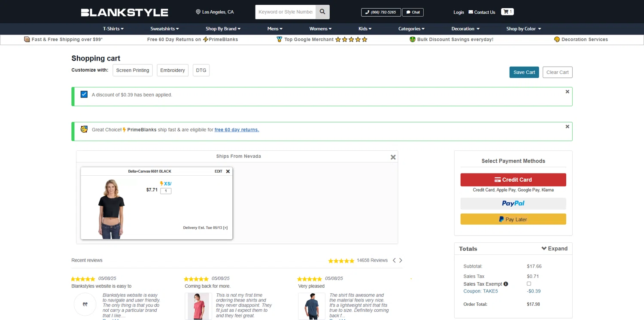Open the Shop By Brand menu
Screen dimensions: 644x320
(223, 29)
